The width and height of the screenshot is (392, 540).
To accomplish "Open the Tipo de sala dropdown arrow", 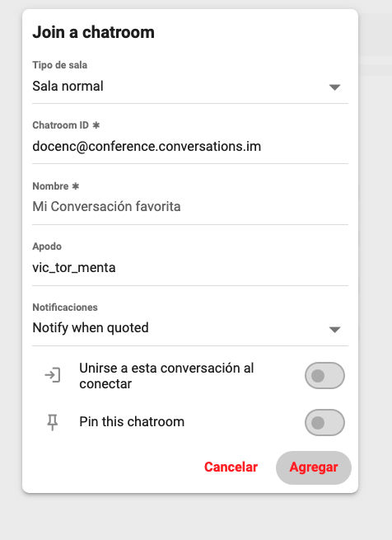I will (334, 87).
